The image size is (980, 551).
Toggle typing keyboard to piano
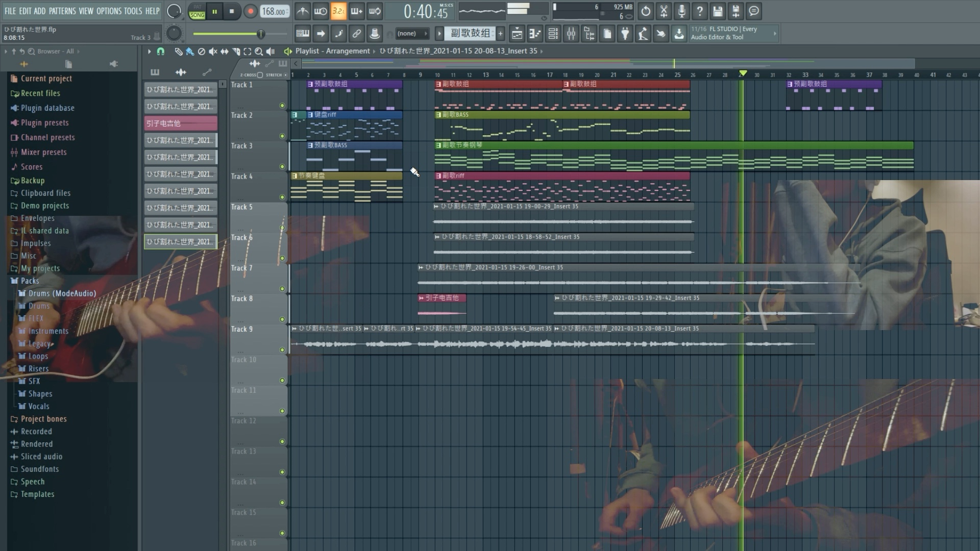pyautogui.click(x=303, y=34)
